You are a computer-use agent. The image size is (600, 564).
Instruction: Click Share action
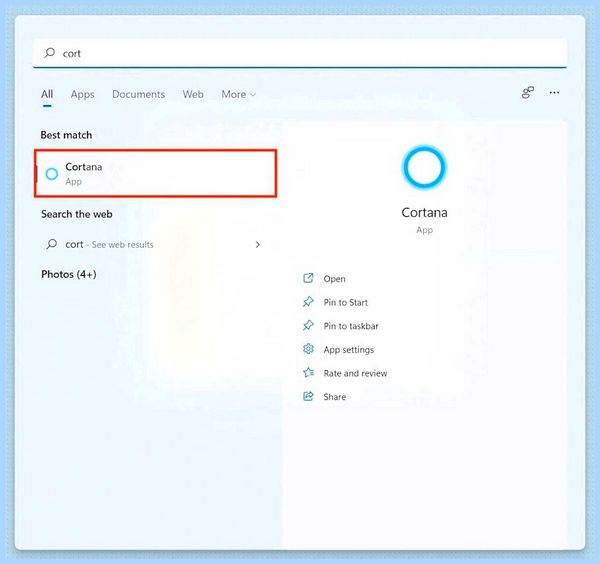[x=334, y=397]
